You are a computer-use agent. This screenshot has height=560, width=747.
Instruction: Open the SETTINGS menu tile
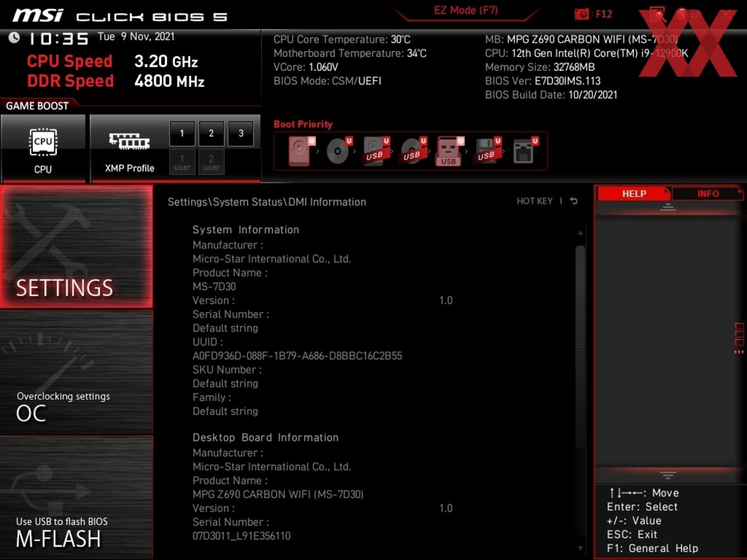click(76, 247)
